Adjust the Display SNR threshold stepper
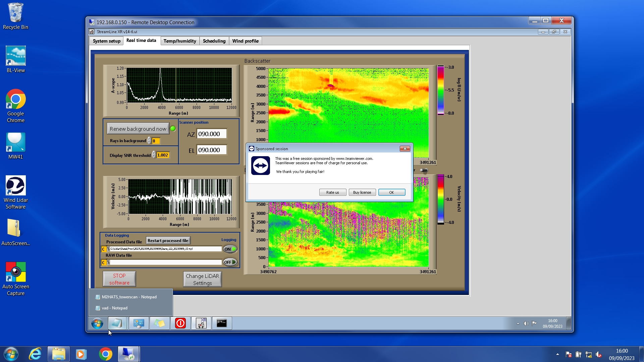Viewport: 644px width, 362px height. 154,155
